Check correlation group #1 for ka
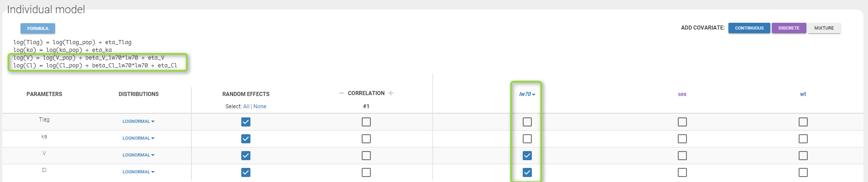 click(366, 139)
